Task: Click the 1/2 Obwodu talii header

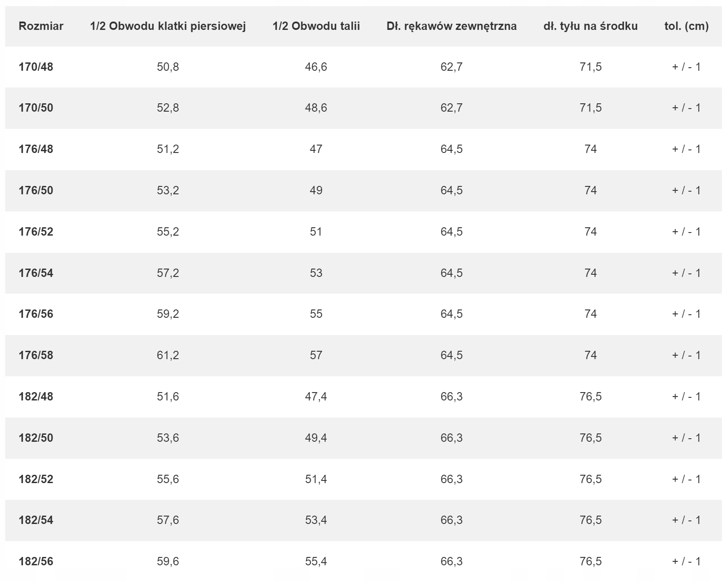Action: [x=316, y=26]
